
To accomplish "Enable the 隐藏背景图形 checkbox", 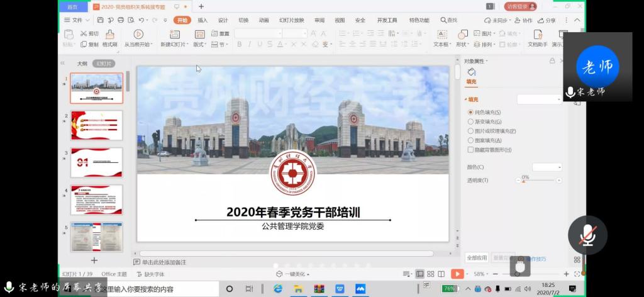I will [471, 150].
